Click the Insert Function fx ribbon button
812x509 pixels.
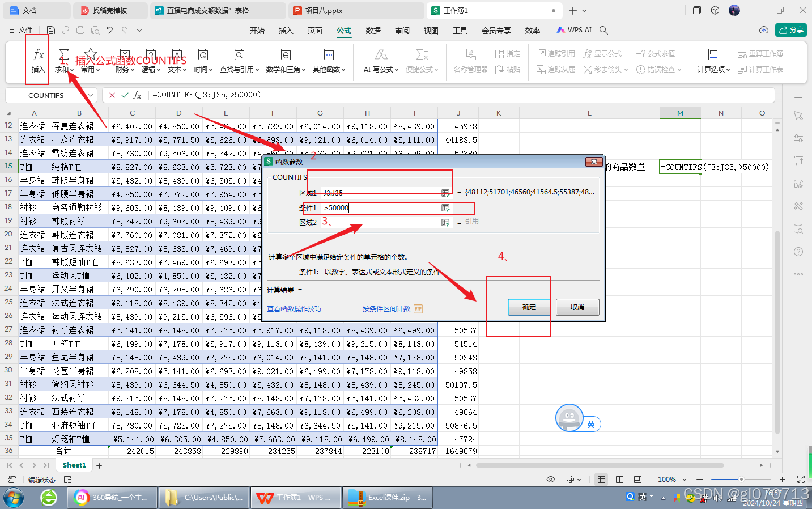click(38, 60)
